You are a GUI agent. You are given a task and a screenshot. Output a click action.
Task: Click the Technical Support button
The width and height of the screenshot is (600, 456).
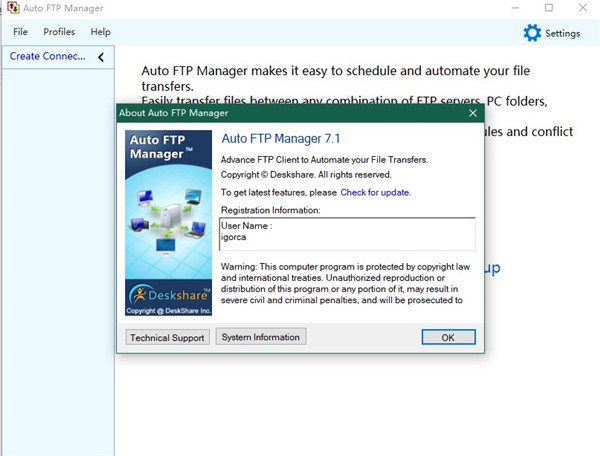click(168, 337)
